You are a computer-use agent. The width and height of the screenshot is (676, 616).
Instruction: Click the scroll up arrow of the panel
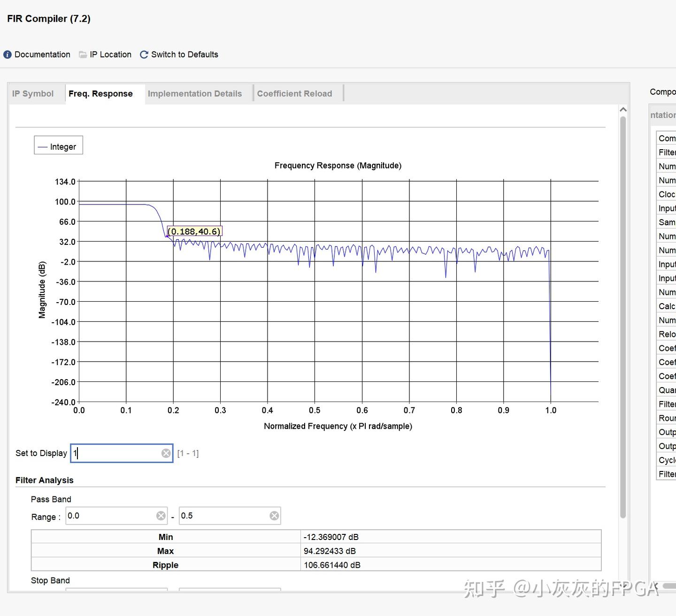point(623,110)
